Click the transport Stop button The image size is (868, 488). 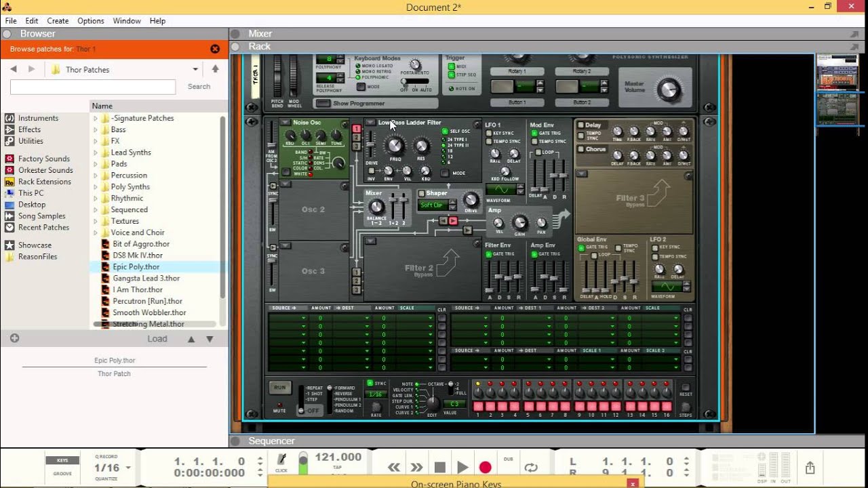coord(439,467)
